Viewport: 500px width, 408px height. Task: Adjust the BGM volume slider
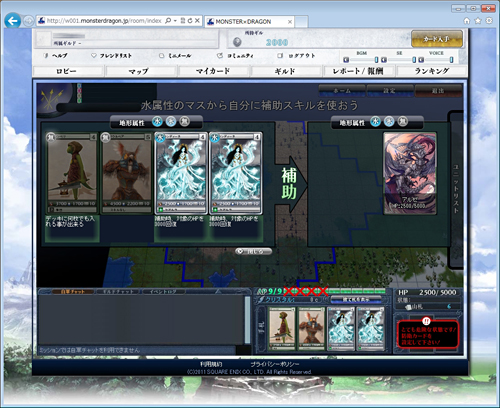click(361, 60)
